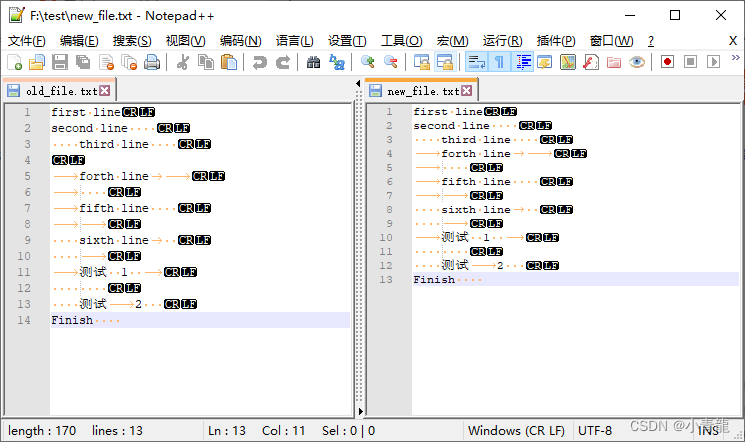Toggle word wrap in the toolbar
The image size is (745, 442).
tap(477, 62)
